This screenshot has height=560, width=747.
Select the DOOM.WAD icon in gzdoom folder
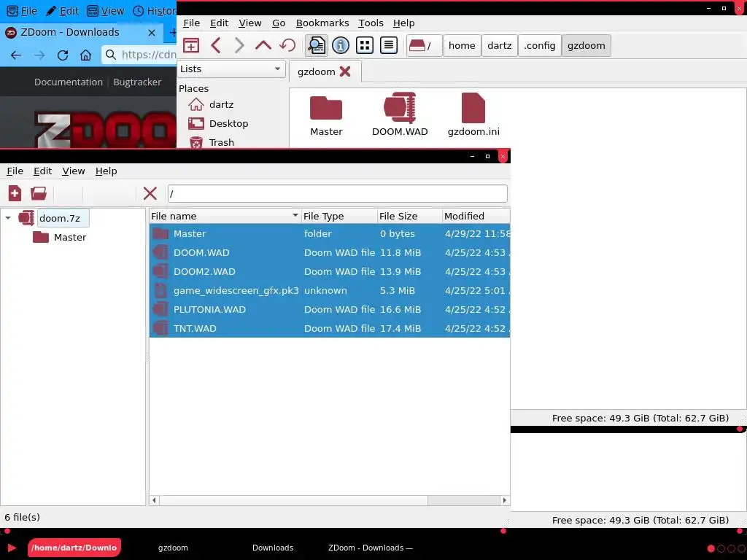(400, 114)
